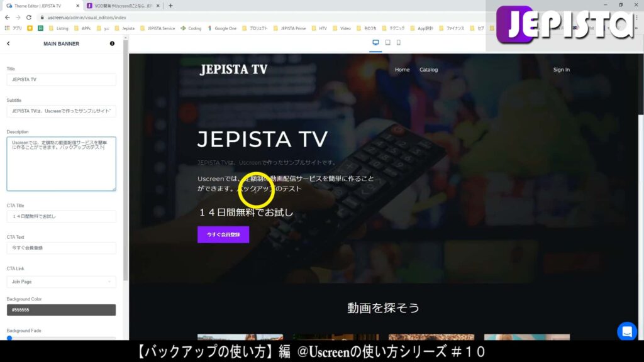This screenshot has height=362, width=644.
Task: Click the Sign In link in preview
Action: pos(561,69)
